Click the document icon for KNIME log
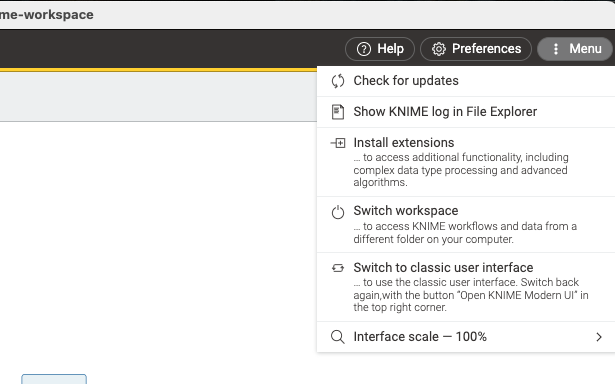Image resolution: width=615 pixels, height=384 pixels. 338,112
